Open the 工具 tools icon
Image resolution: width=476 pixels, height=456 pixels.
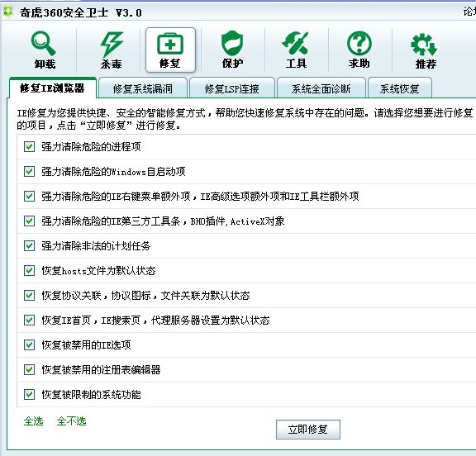coord(296,43)
